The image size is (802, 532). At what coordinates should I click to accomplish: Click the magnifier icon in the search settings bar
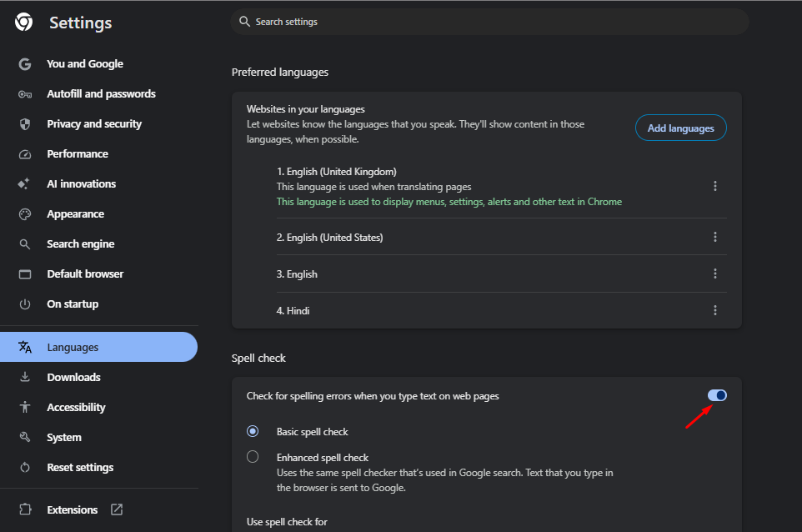point(244,22)
